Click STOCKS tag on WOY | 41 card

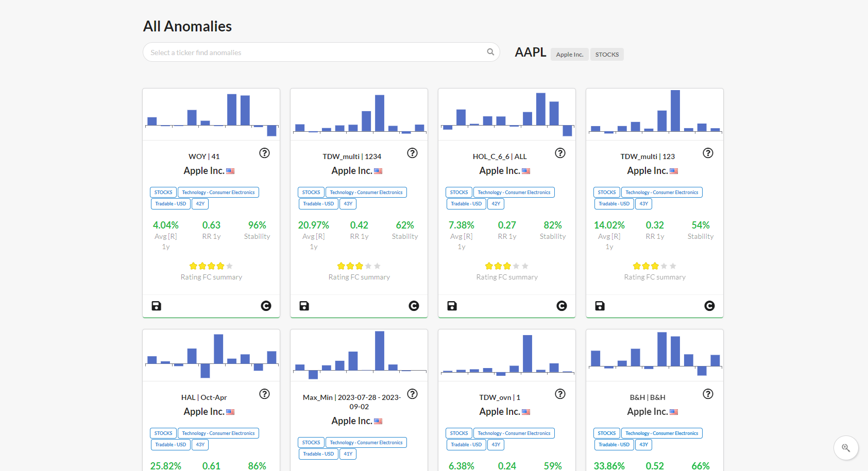point(163,193)
